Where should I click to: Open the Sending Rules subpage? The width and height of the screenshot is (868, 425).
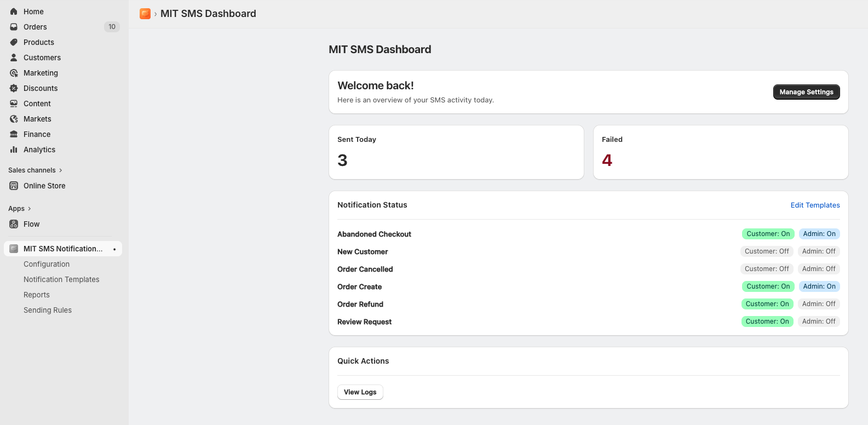pyautogui.click(x=48, y=310)
